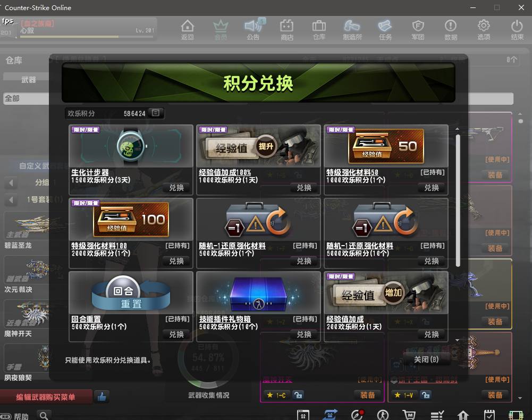Exchange 兑换 for 经验值加成100%
The width and height of the screenshot is (532, 420).
point(304,188)
